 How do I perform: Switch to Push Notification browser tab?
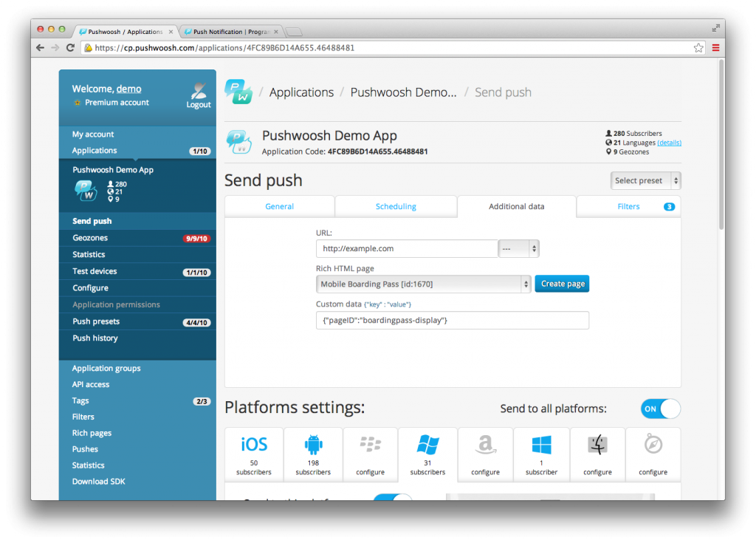[231, 32]
